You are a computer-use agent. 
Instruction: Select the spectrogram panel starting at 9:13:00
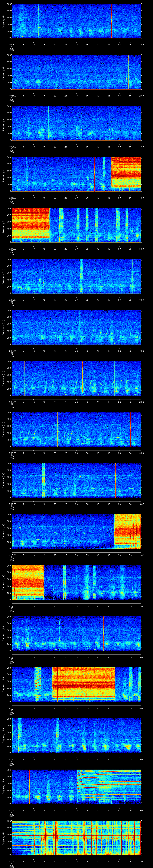click(76, 685)
